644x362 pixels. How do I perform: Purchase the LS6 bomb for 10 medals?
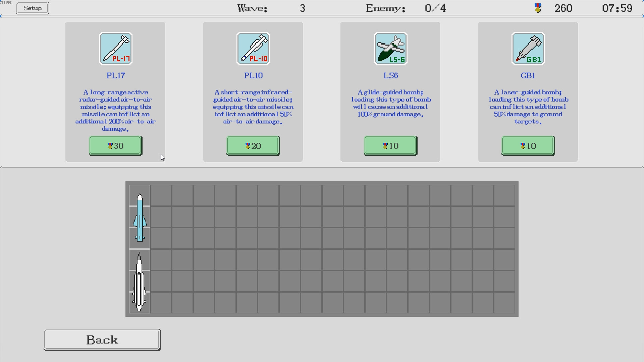(x=390, y=145)
